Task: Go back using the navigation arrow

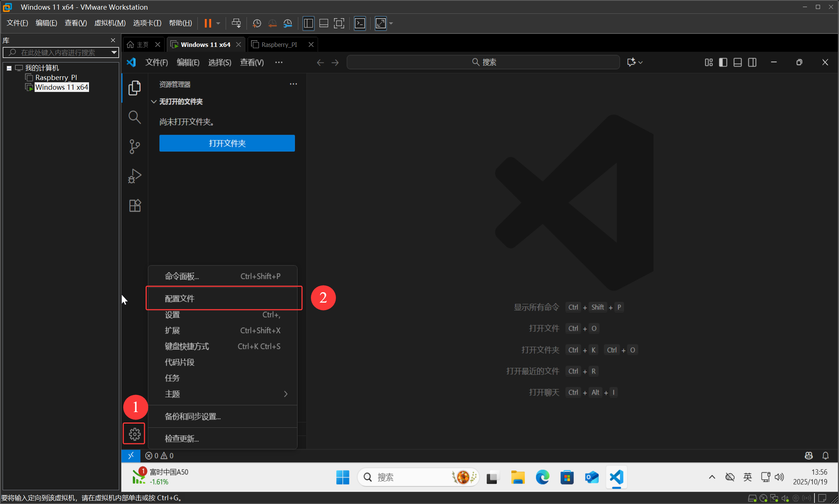Action: tap(320, 63)
